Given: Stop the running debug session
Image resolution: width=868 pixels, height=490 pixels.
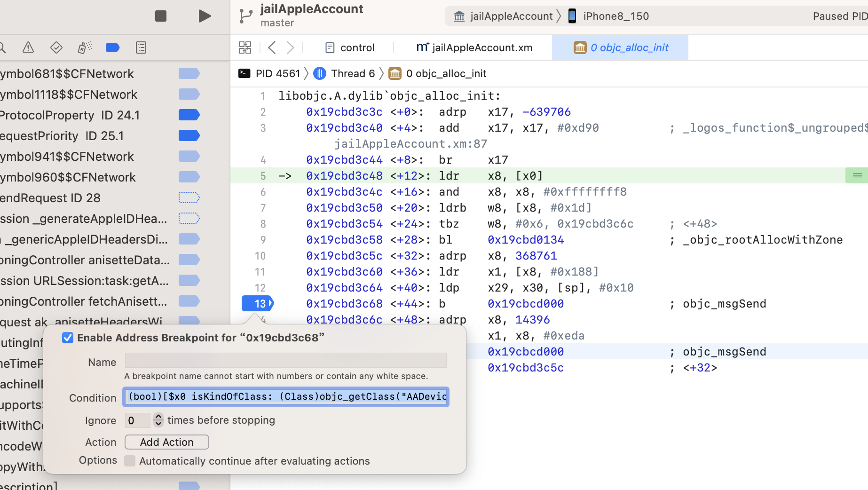Looking at the screenshot, I should [161, 16].
